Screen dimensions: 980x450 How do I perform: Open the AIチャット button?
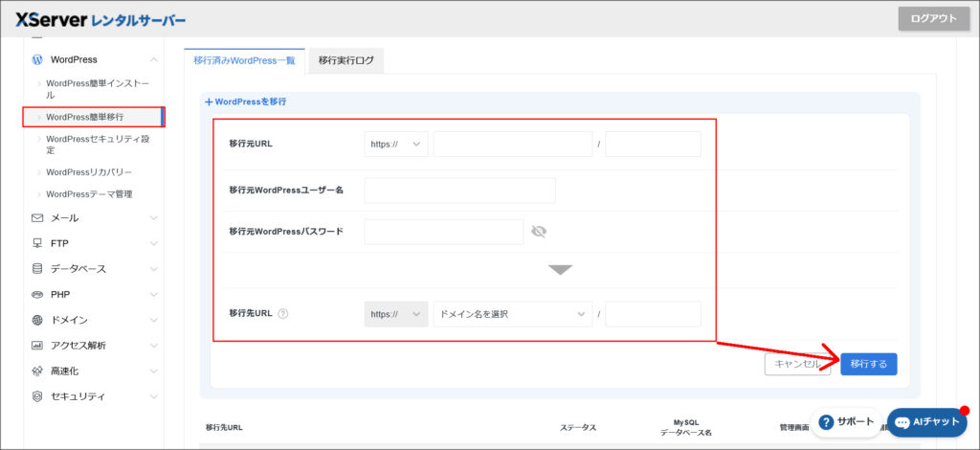pyautogui.click(x=926, y=422)
